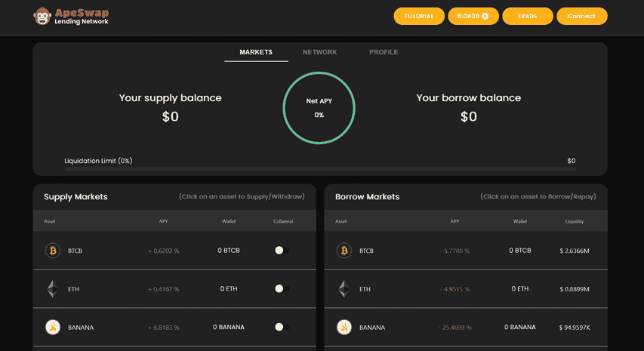
Task: Select ETH asset name in Borrow Markets
Action: (x=365, y=289)
